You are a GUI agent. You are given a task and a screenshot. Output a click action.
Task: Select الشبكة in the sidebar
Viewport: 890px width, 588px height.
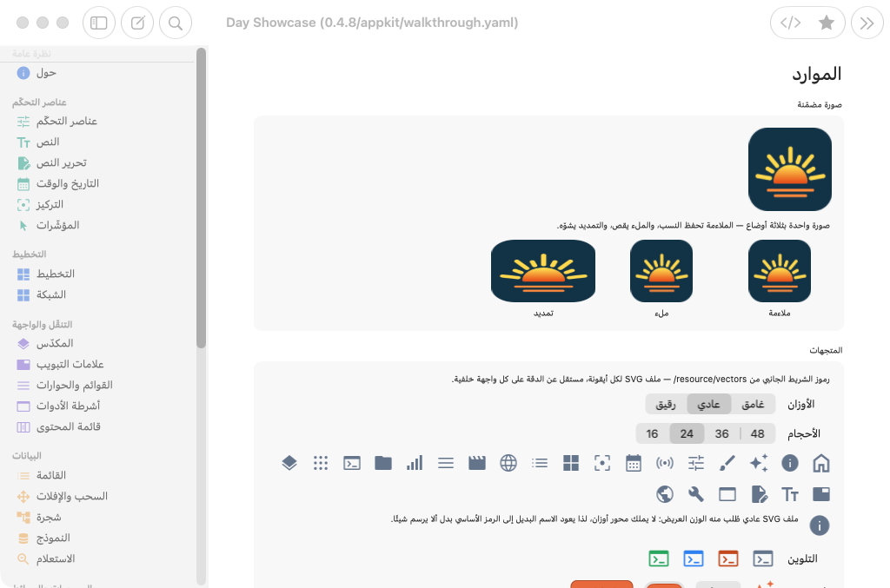(97, 294)
